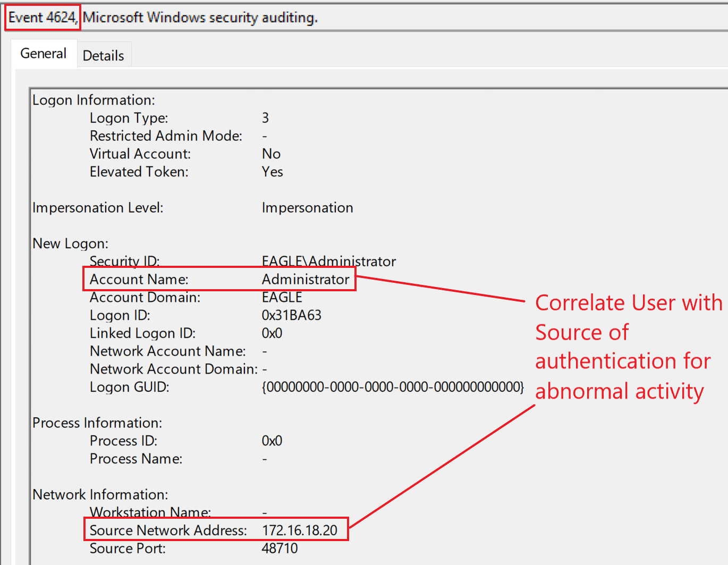Viewport: 728px width, 565px height.
Task: Select the Impersonation Level value text
Action: click(x=307, y=208)
